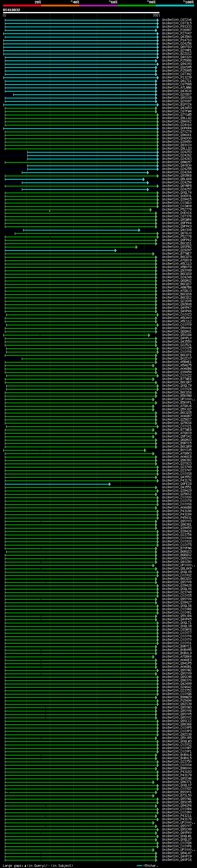Select the UniRef100_Q9FS42 label

(x=177, y=437)
